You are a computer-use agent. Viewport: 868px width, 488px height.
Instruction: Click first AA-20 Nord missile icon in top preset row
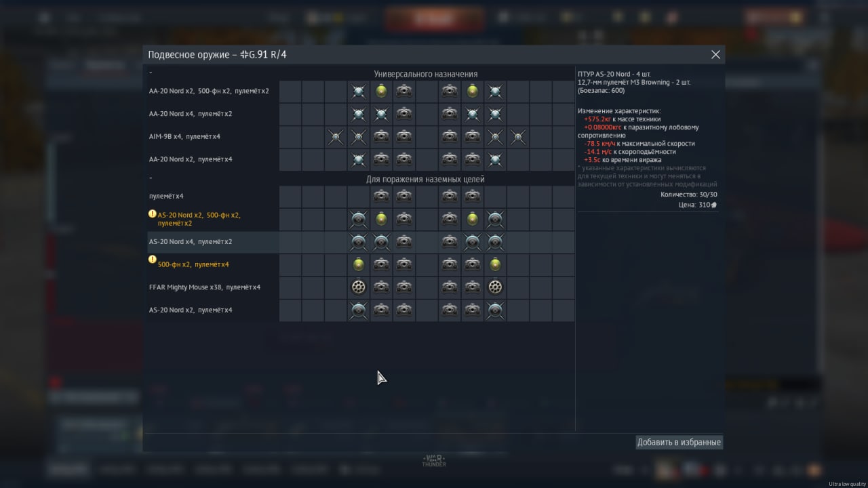(x=359, y=91)
